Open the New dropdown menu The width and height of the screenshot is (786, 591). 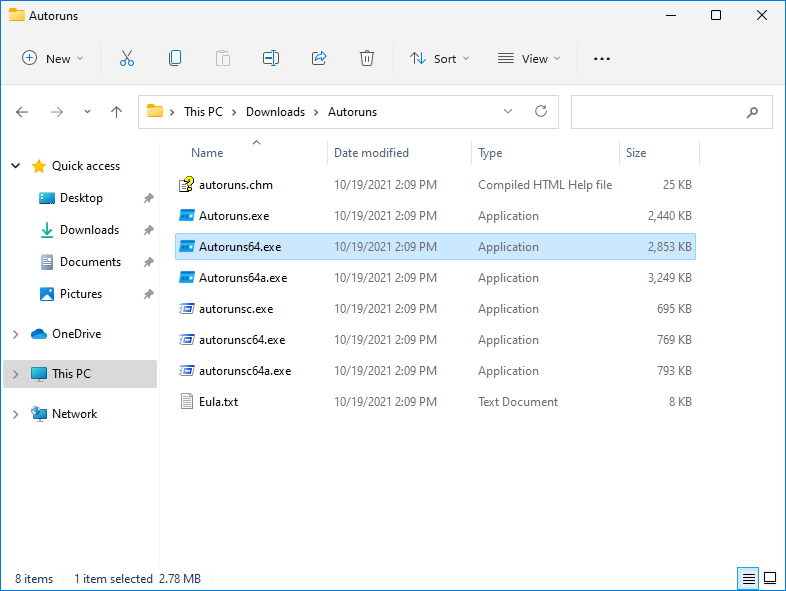point(52,59)
